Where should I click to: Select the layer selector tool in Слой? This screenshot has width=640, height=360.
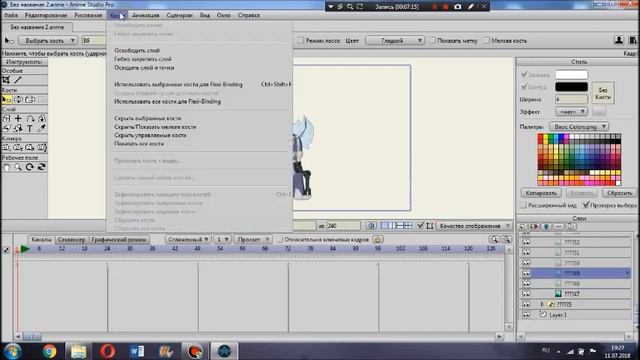click(18, 128)
